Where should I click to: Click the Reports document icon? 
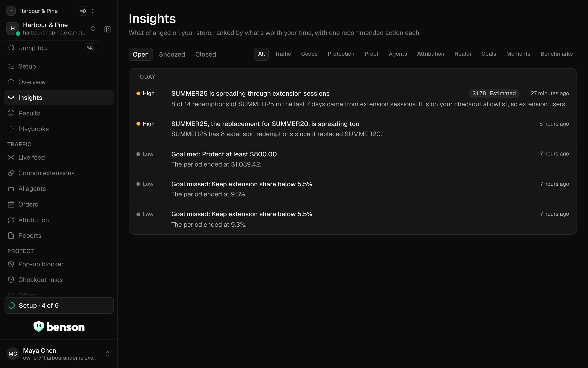[x=11, y=235]
